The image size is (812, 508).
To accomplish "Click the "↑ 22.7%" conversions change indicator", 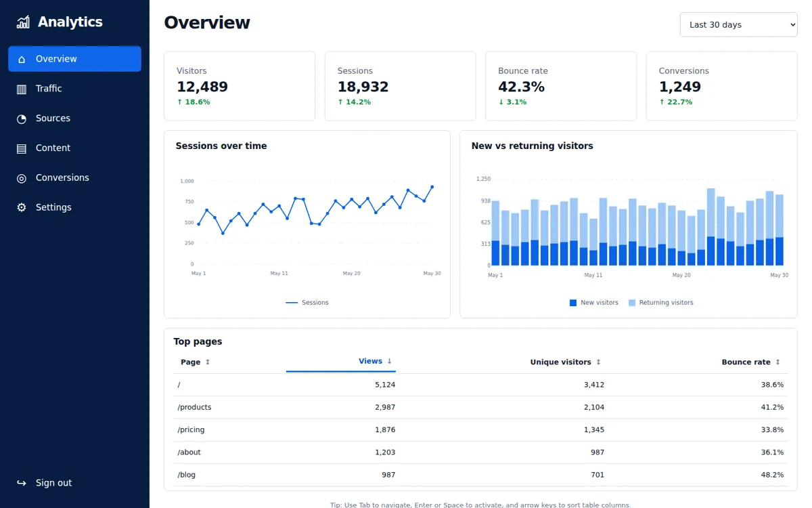I will 676,102.
